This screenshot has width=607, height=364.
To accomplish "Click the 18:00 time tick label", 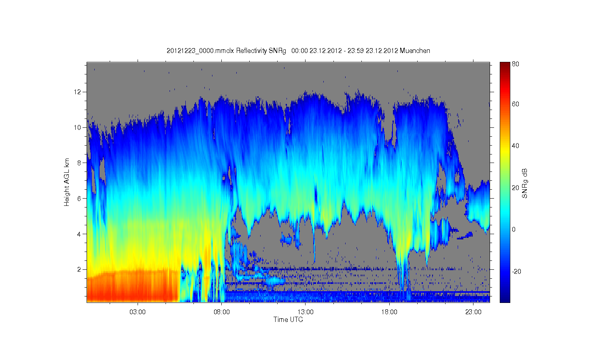I will 389,312.
